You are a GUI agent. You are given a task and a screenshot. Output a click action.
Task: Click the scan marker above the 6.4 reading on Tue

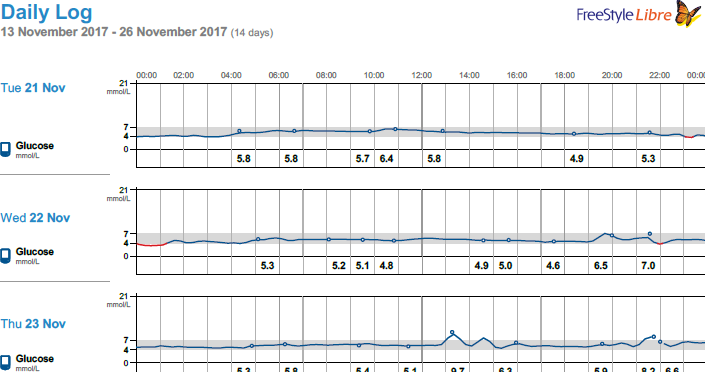(395, 129)
